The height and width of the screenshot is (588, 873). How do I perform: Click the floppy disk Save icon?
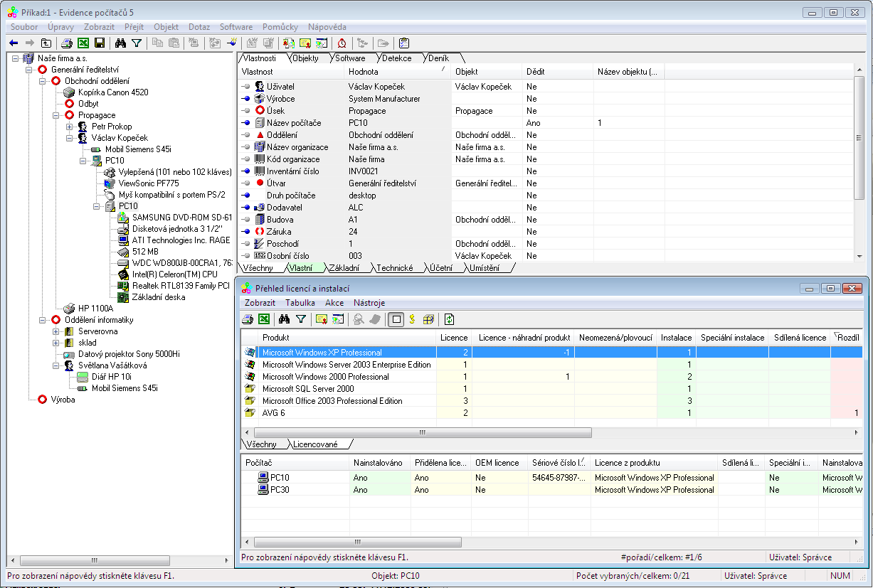100,43
